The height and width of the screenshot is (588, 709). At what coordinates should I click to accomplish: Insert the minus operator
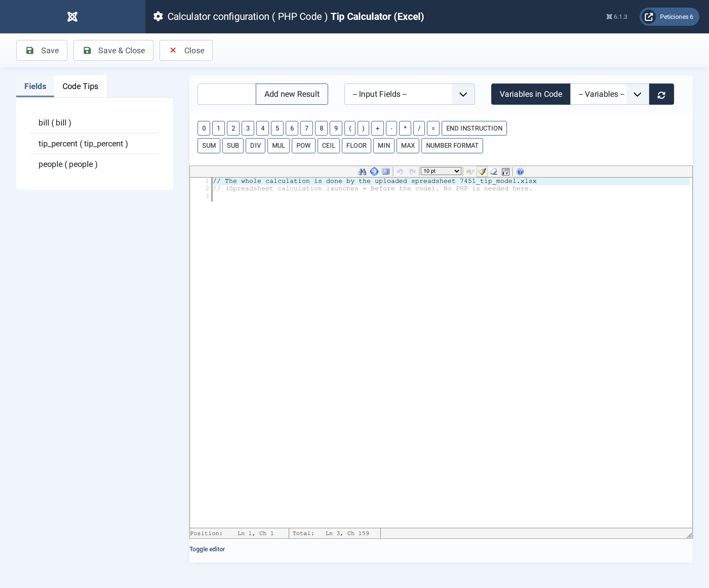[391, 128]
